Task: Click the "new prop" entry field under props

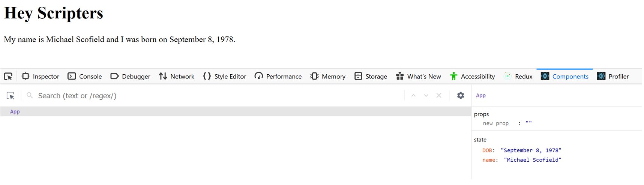Action: 496,123
